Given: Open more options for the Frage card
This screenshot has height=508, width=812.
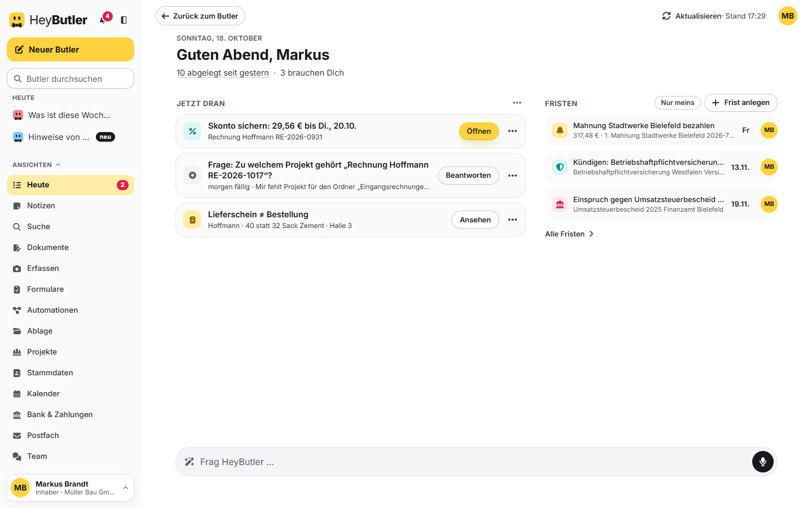Looking at the screenshot, I should coord(513,176).
